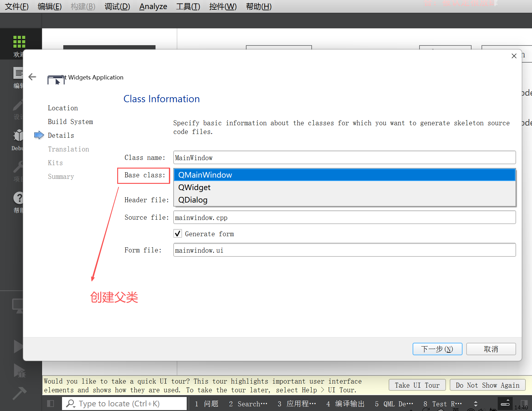The image size is (532, 411).
Task: Open the 控件(W) menu
Action: point(223,6)
